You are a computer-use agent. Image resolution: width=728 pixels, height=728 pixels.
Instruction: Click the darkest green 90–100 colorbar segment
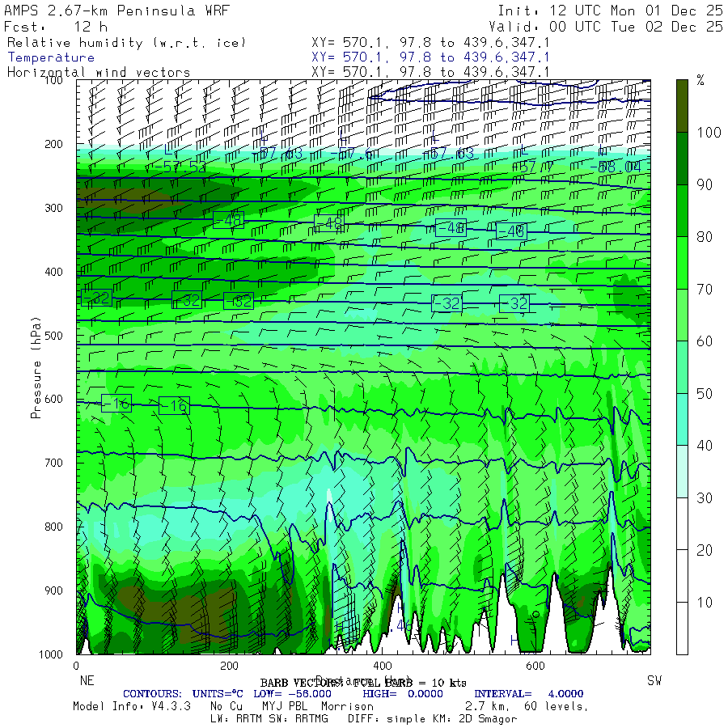click(x=682, y=159)
